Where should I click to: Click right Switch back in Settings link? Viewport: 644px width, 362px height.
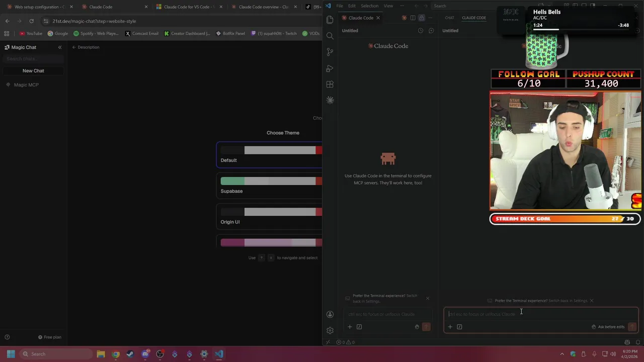click(568, 301)
